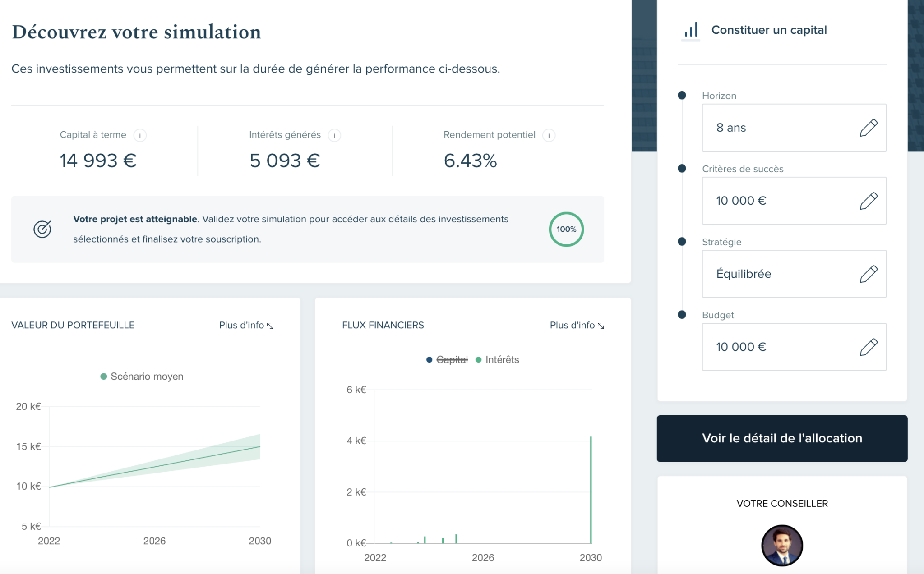The width and height of the screenshot is (924, 574).
Task: Select the Critères de succès 10 000 € field
Action: coord(794,201)
